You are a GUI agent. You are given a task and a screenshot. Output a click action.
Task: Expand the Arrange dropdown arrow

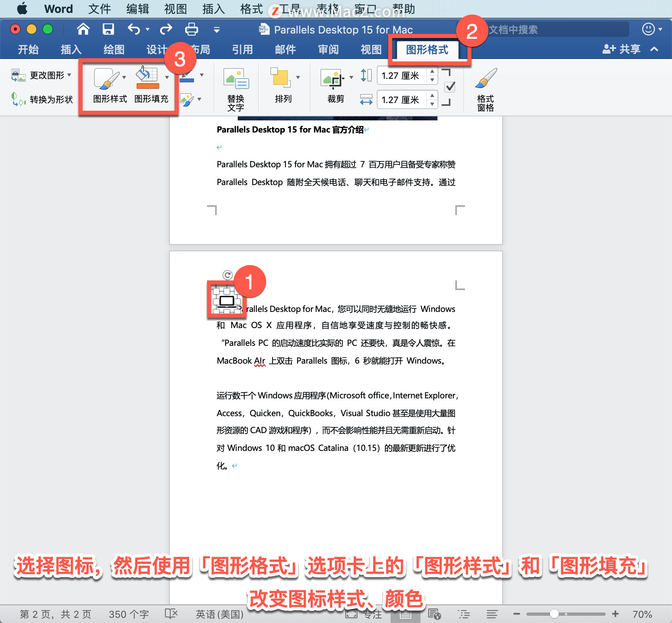point(298,77)
